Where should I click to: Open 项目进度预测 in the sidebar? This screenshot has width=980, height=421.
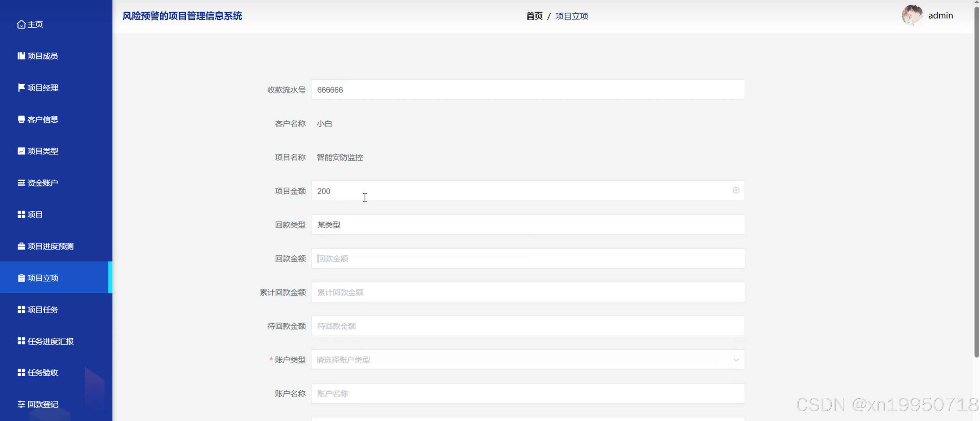(56, 246)
